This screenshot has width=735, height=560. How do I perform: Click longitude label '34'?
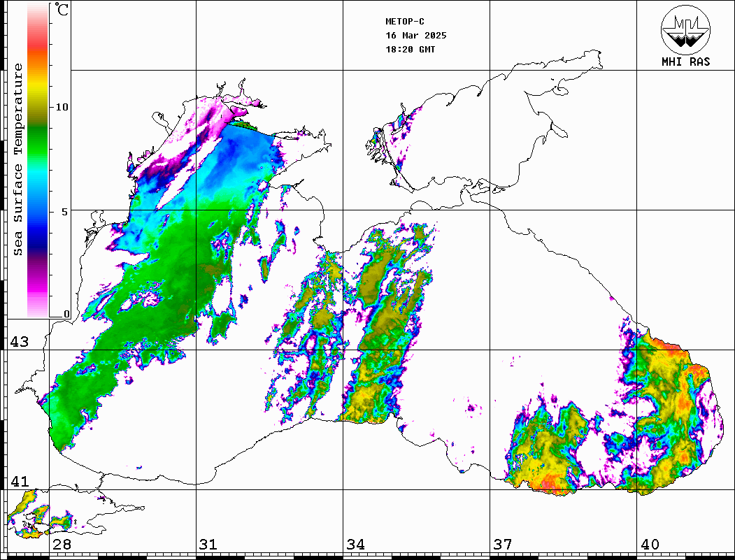356,545
